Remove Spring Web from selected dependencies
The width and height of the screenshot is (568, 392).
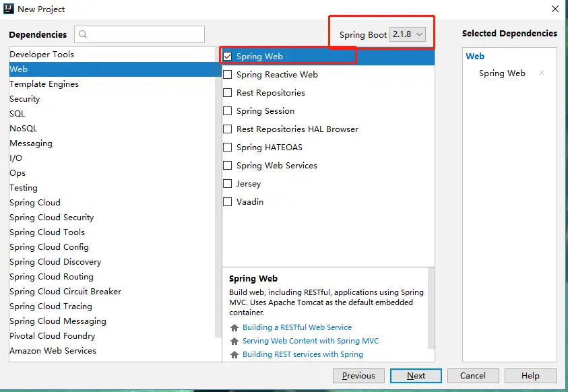point(542,73)
